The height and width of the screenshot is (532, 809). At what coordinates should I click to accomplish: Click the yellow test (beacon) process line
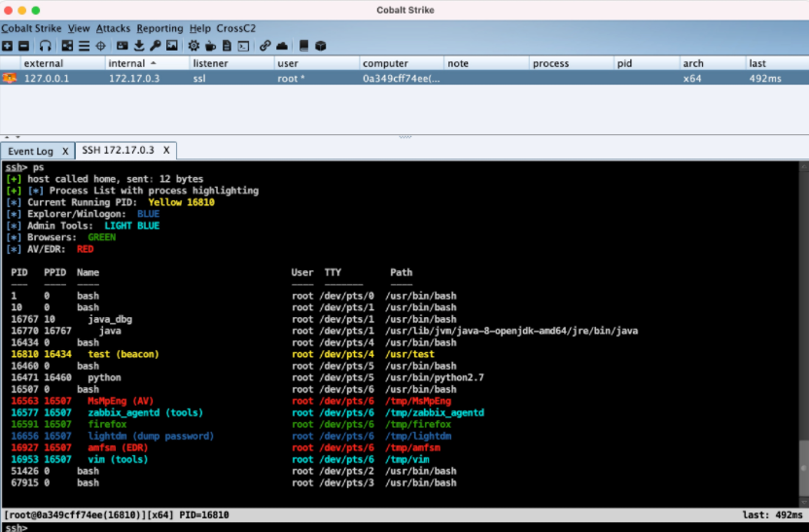click(x=223, y=354)
